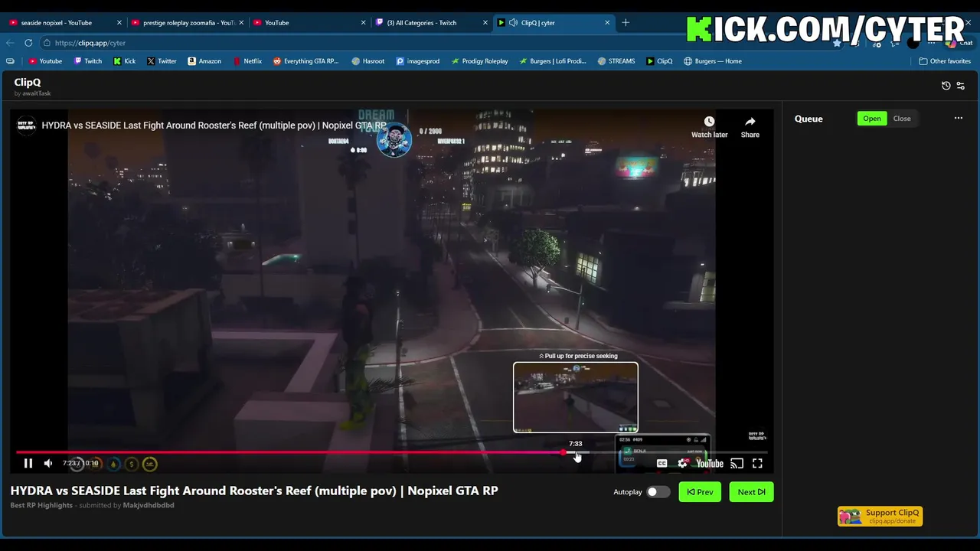The height and width of the screenshot is (551, 980).
Task: Open the YouTube player settings gear
Action: tap(682, 463)
